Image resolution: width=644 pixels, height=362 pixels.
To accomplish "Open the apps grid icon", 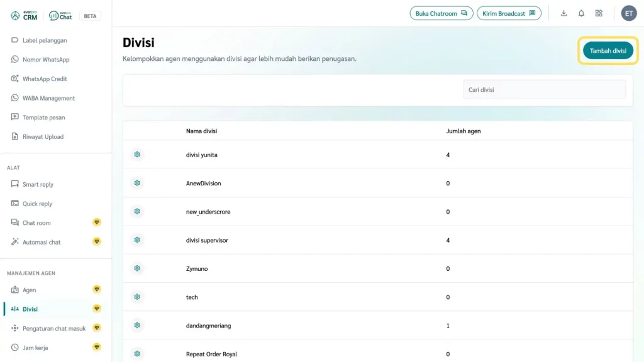I will [599, 13].
